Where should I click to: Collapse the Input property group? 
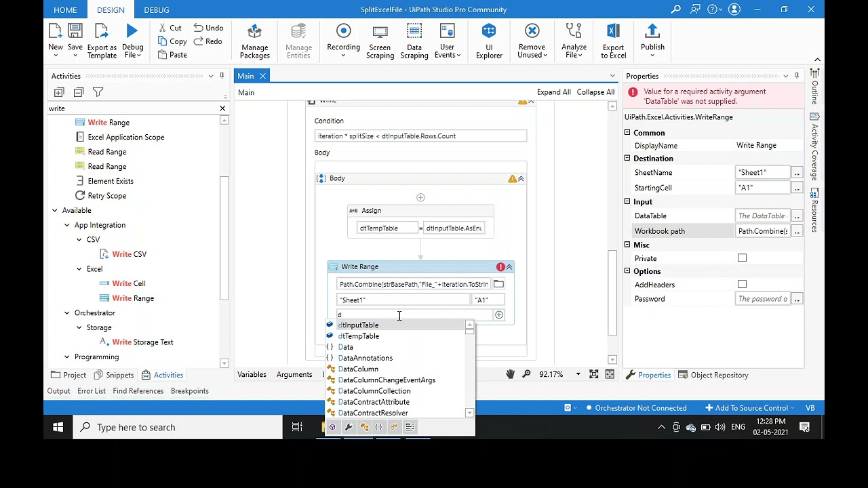627,202
